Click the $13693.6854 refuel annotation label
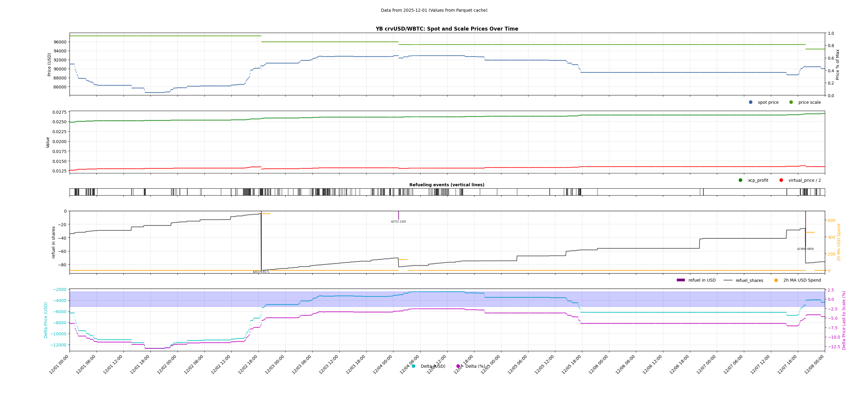 pyautogui.click(x=805, y=249)
